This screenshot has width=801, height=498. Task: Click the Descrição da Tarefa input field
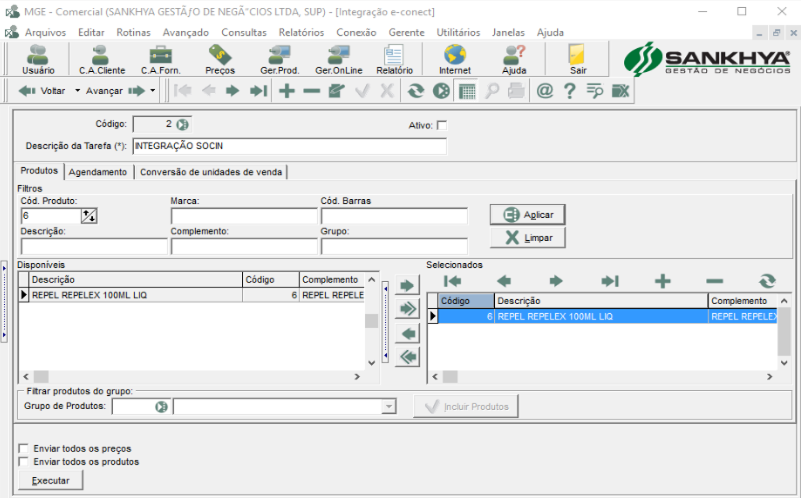point(290,146)
